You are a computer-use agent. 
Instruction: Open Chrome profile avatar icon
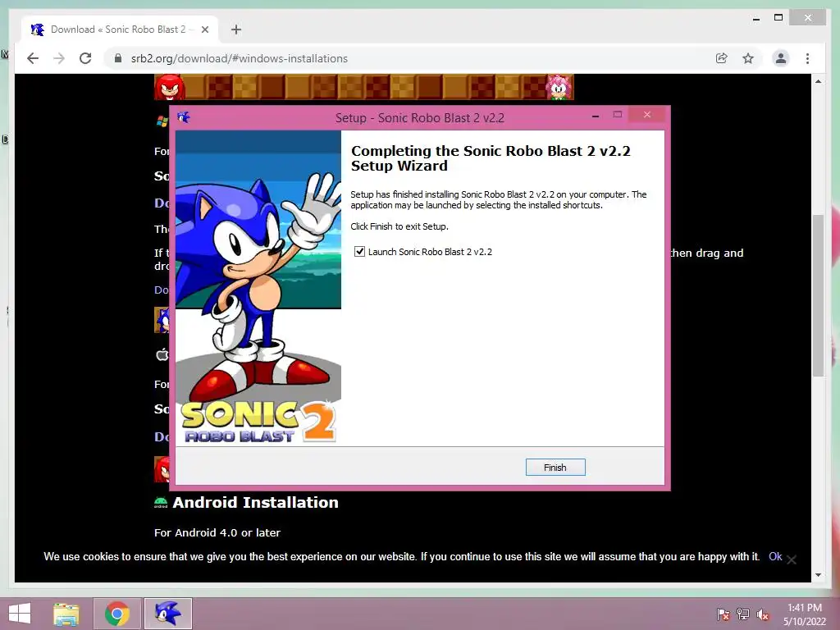tap(781, 58)
